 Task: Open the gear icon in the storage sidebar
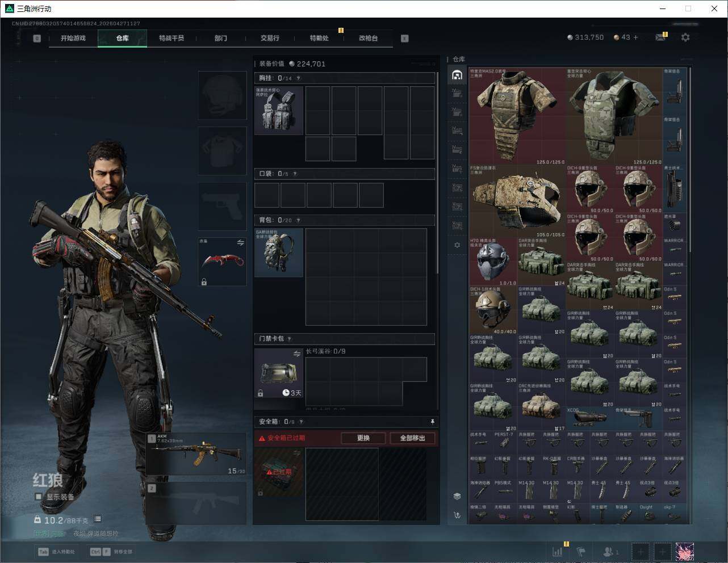457,245
